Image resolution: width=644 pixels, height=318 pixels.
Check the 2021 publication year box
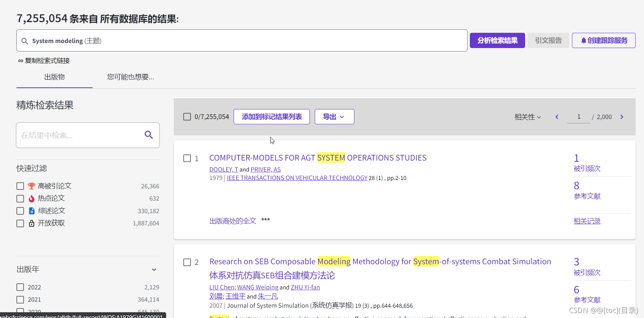[x=20, y=300]
